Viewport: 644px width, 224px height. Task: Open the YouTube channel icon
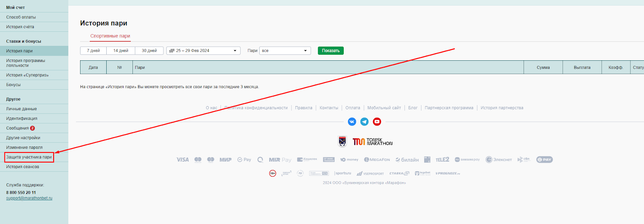(x=377, y=121)
